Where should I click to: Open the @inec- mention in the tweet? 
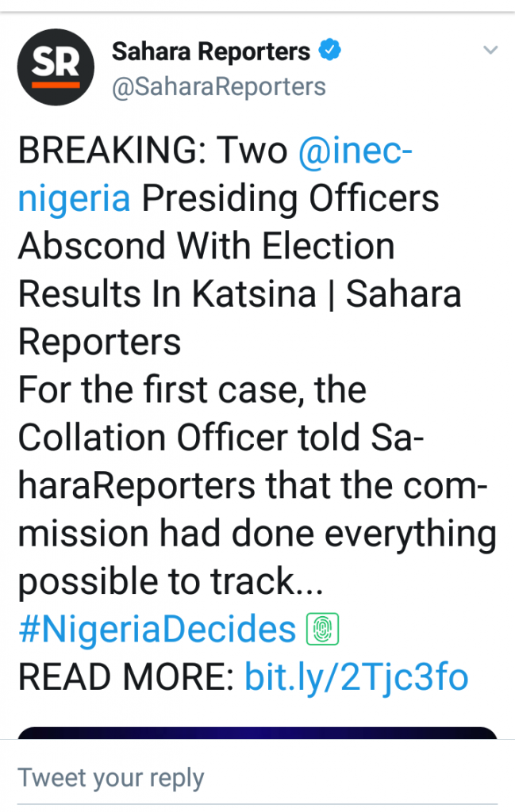pos(355,151)
